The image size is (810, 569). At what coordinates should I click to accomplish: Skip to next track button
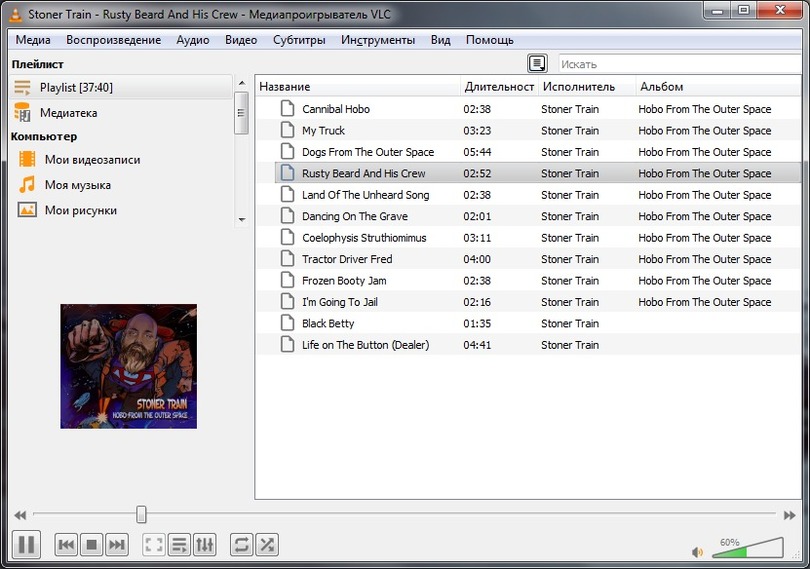click(117, 544)
